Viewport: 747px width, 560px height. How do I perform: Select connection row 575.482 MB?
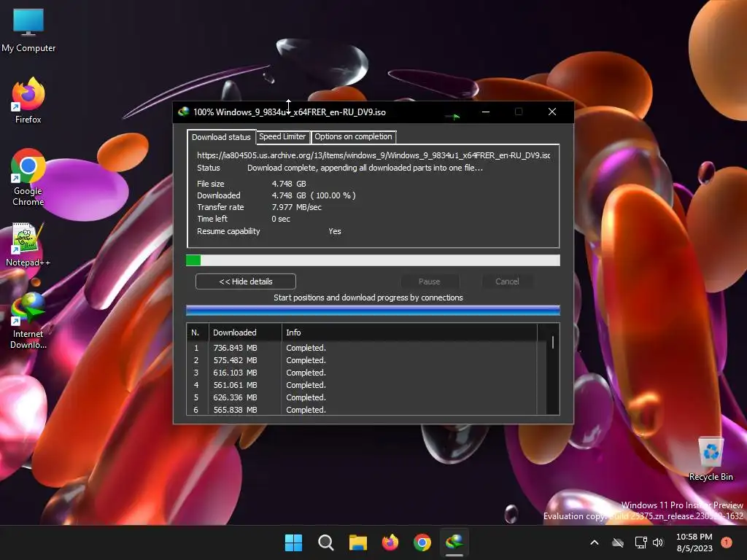pos(362,360)
